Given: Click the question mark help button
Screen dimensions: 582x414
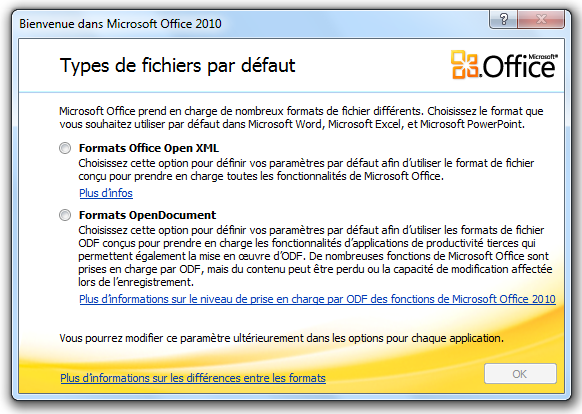Looking at the screenshot, I should pyautogui.click(x=503, y=19).
